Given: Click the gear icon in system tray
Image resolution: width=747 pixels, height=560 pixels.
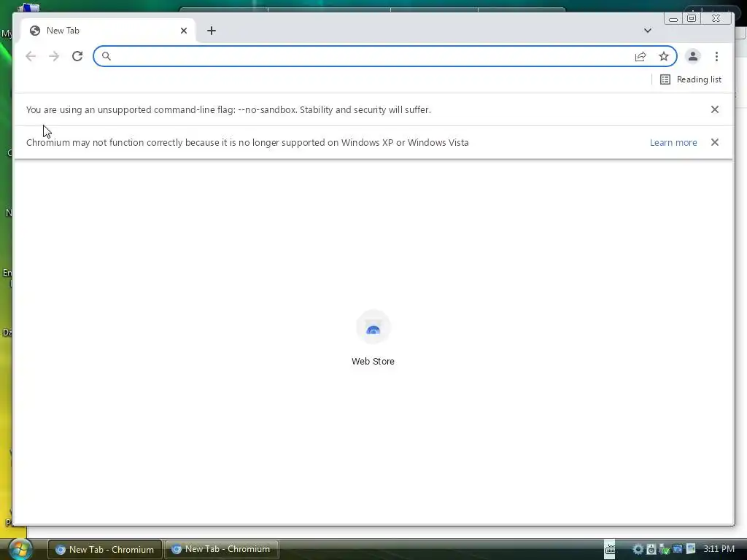Looking at the screenshot, I should coord(638,550).
